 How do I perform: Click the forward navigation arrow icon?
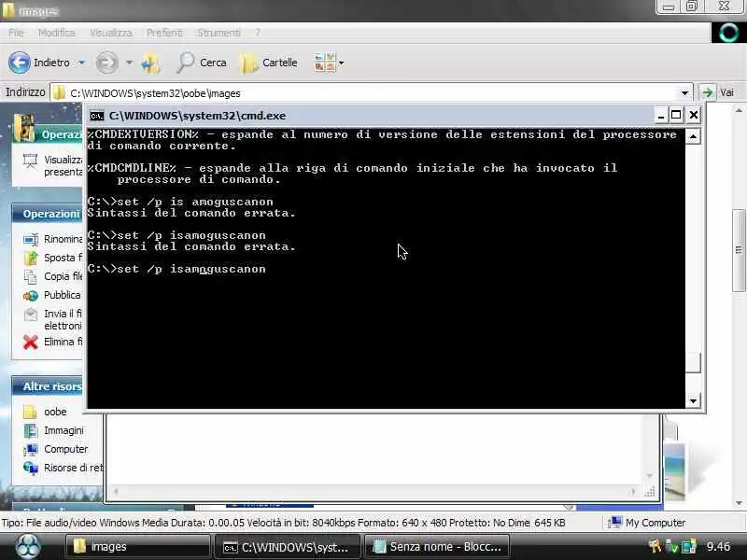(107, 63)
